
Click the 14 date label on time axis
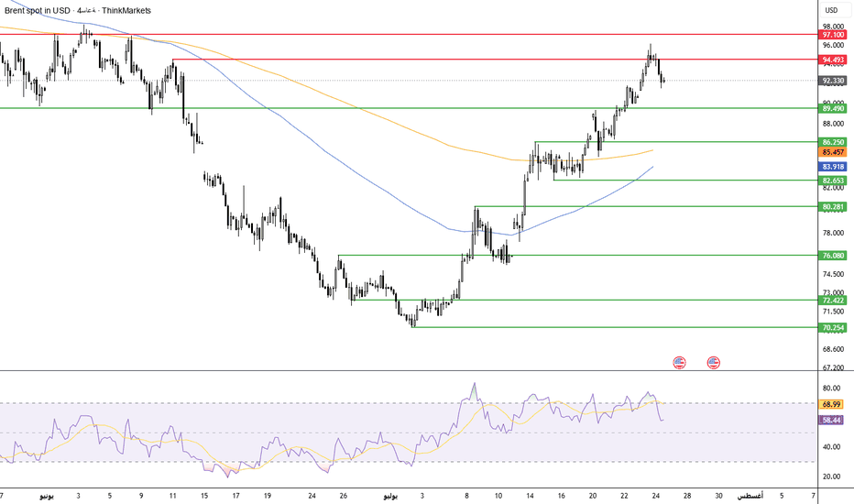click(530, 496)
